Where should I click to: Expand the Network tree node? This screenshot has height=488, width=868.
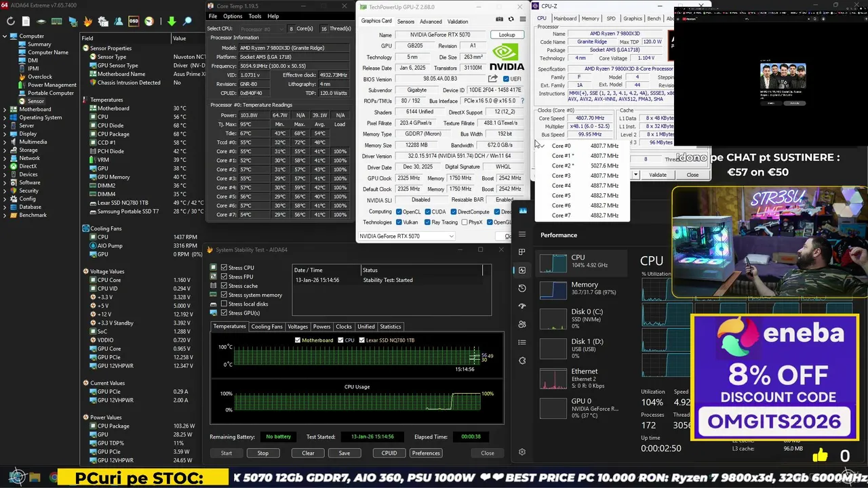pyautogui.click(x=5, y=158)
